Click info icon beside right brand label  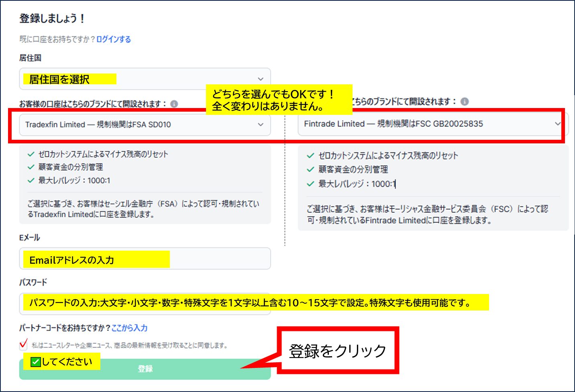pyautogui.click(x=465, y=101)
